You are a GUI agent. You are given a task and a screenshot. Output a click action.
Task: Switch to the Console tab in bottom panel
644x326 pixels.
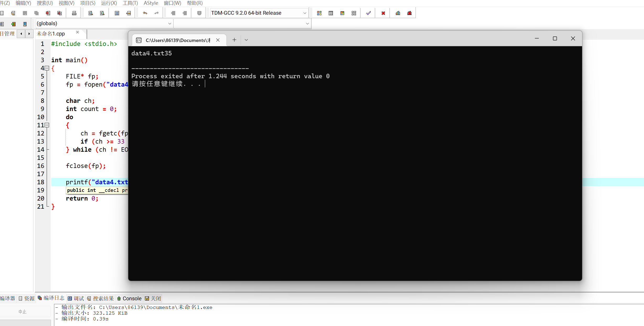[x=129, y=298]
